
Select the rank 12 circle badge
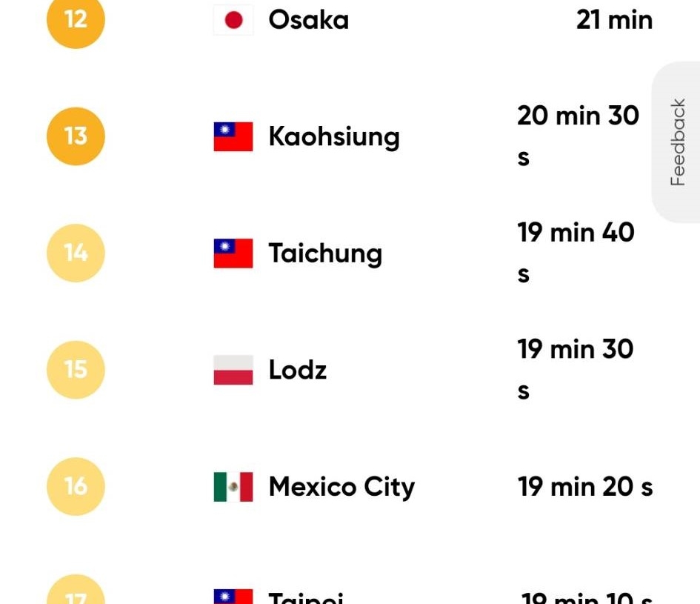[76, 20]
